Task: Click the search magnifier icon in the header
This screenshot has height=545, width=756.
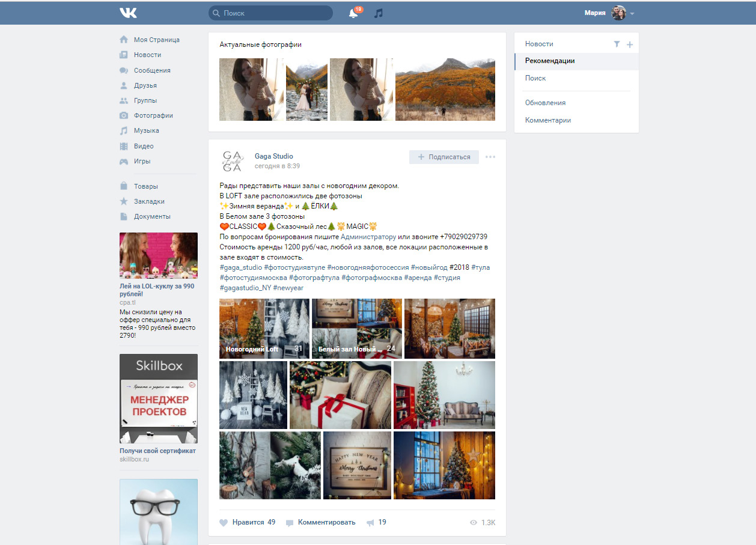Action: [x=216, y=13]
